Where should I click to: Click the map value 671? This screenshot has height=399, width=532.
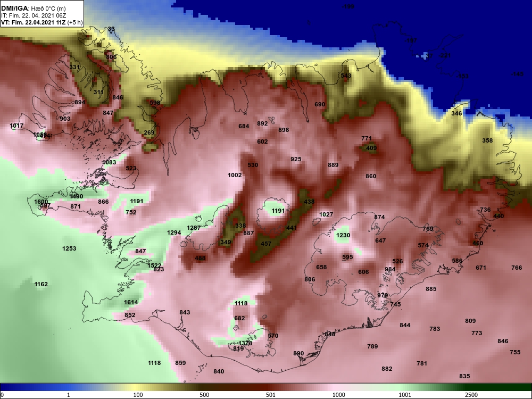[481, 268]
